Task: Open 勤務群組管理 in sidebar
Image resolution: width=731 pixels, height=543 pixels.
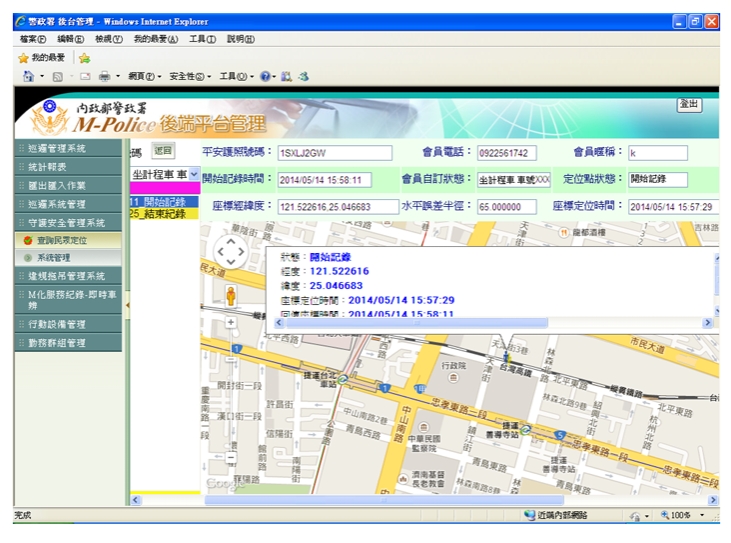Action: (x=68, y=343)
